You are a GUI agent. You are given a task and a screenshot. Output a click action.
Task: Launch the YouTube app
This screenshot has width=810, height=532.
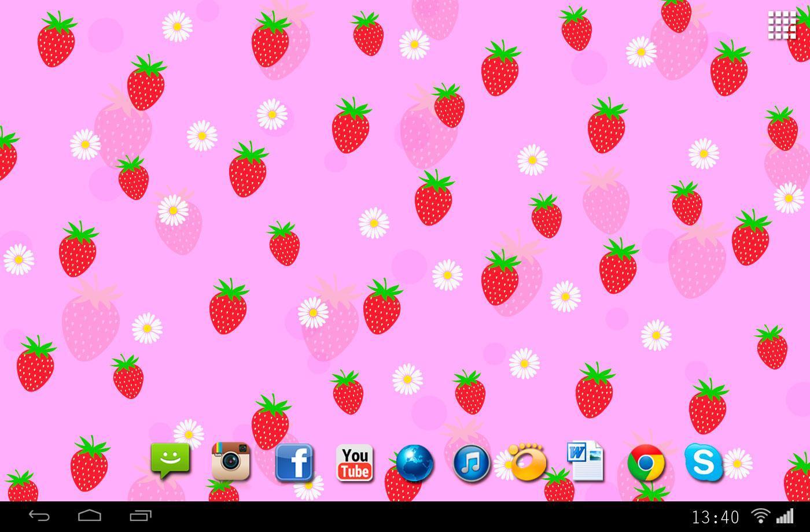tap(355, 463)
